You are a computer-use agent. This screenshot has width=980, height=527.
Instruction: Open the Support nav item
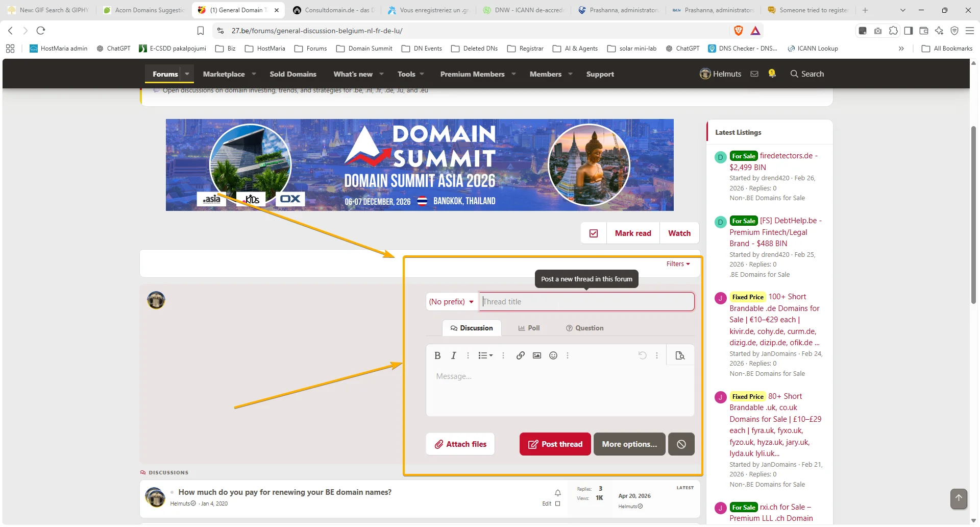(600, 74)
